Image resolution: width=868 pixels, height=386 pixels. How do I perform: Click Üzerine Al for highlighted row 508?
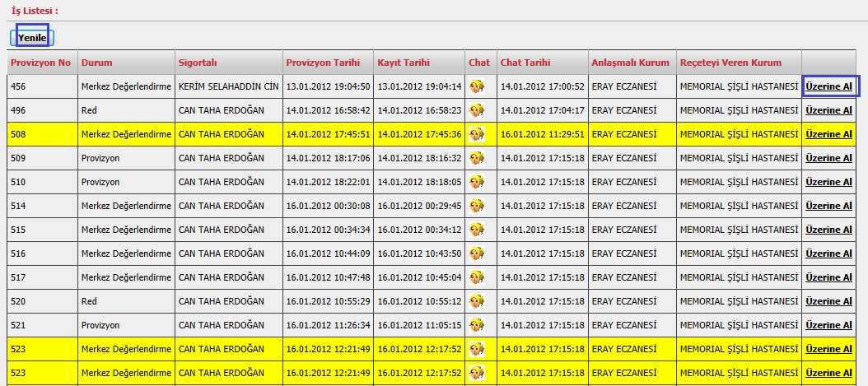[828, 134]
